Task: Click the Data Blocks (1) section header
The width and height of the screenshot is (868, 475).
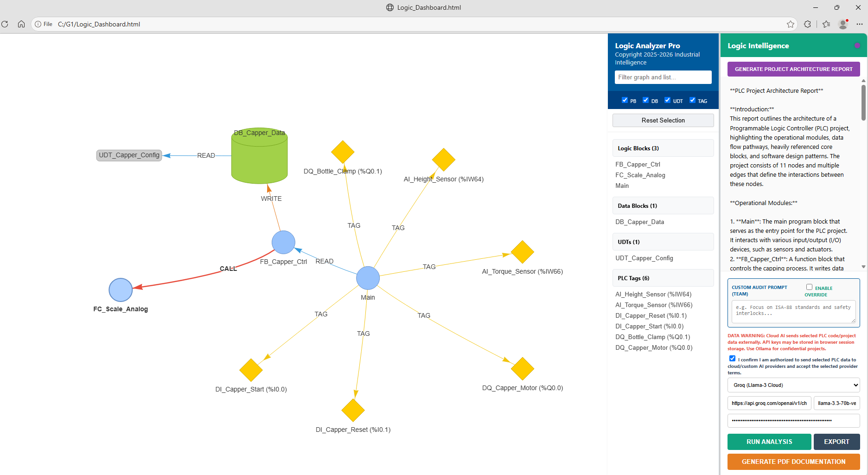Action: [663, 206]
